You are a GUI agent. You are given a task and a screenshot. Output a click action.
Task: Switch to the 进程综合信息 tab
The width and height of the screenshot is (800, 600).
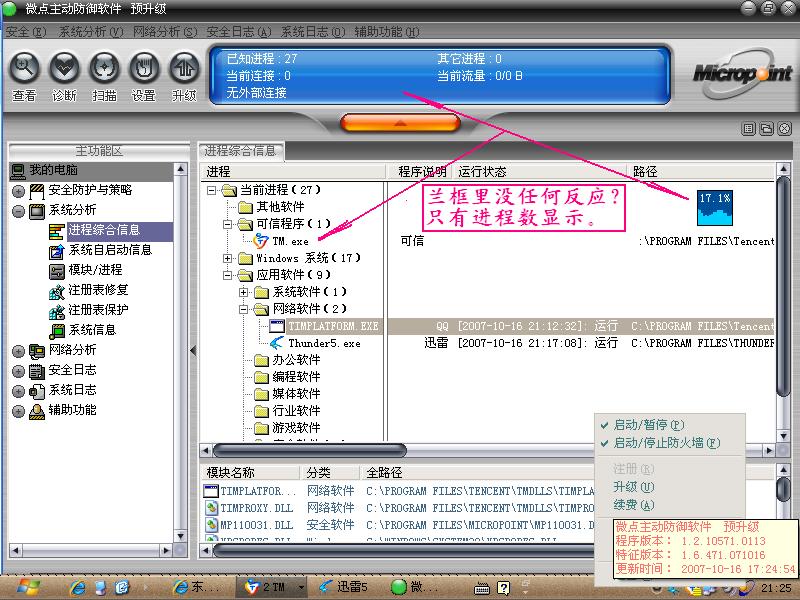240,151
